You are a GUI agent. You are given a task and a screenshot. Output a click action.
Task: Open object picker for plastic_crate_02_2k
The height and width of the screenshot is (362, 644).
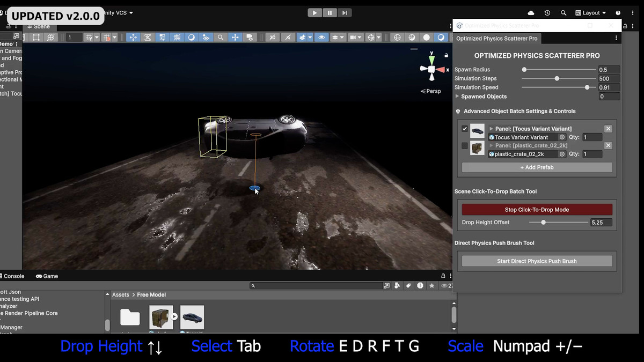(x=562, y=154)
